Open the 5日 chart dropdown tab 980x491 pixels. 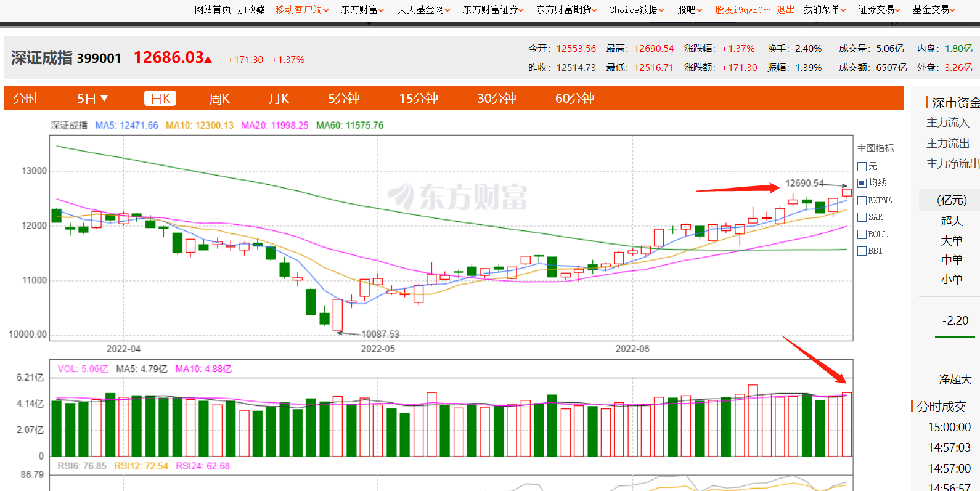pos(92,99)
